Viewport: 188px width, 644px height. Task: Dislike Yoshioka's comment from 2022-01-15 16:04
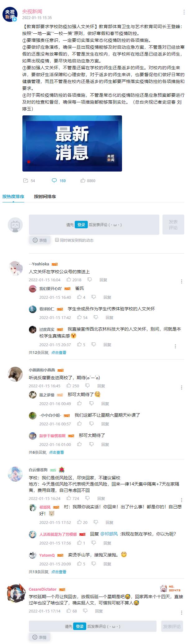pos(90,280)
